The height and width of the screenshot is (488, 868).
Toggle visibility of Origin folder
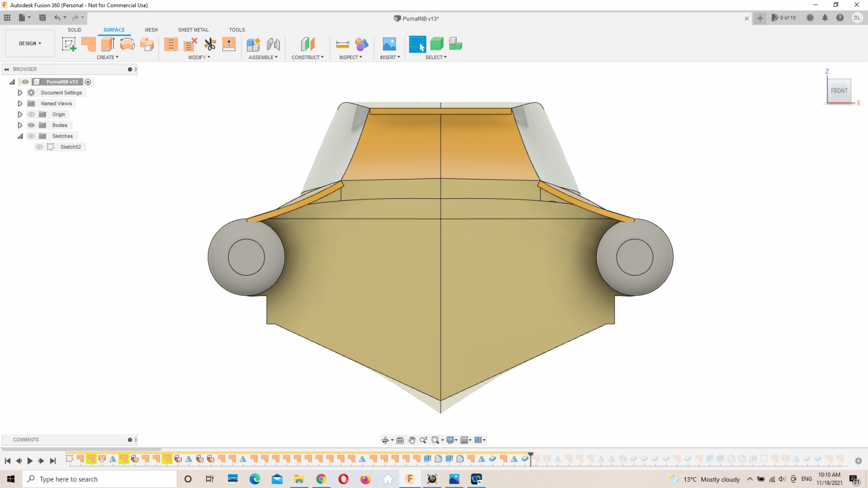click(x=31, y=114)
